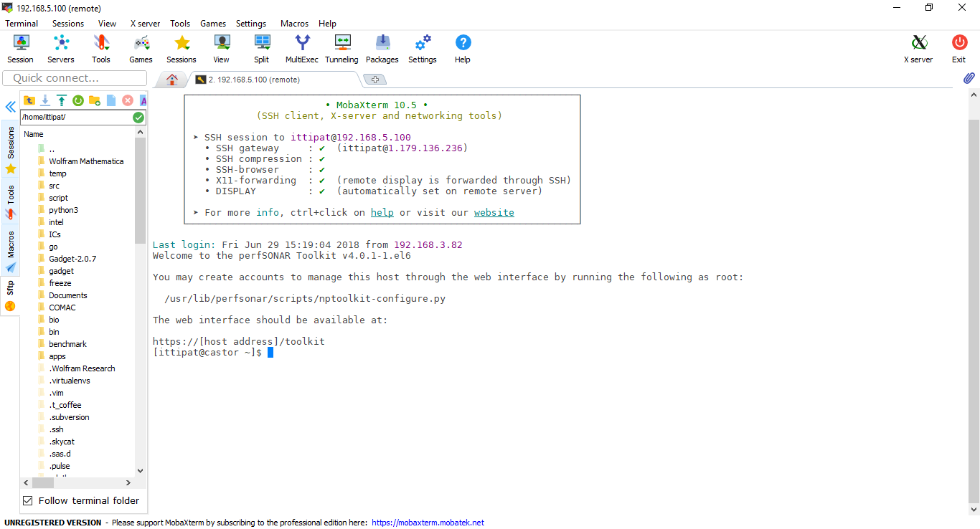The height and width of the screenshot is (529, 980).
Task: Select the Sftp side tab
Action: pos(11,295)
